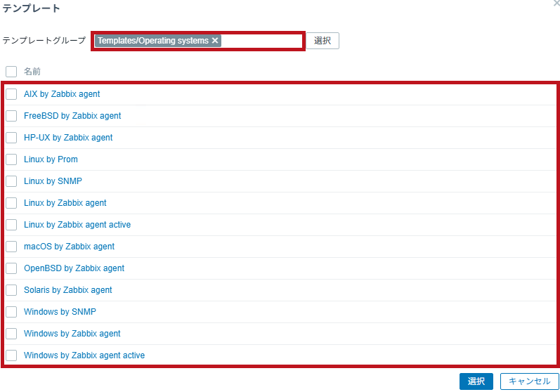Open the Linux by Prom template link
The image size is (560, 392).
tap(51, 159)
